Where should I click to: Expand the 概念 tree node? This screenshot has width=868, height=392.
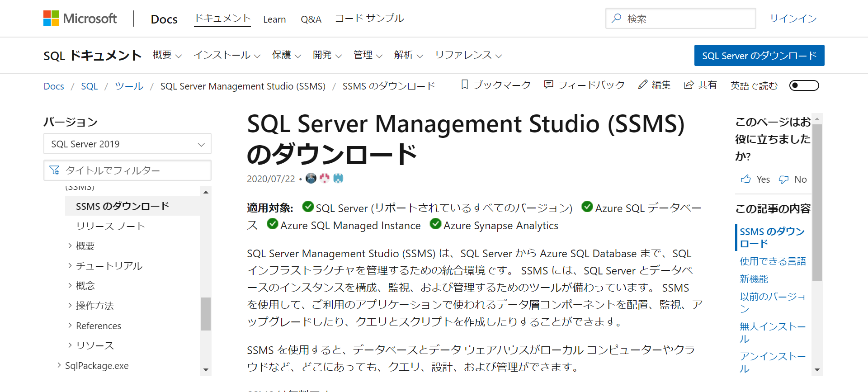pyautogui.click(x=70, y=285)
